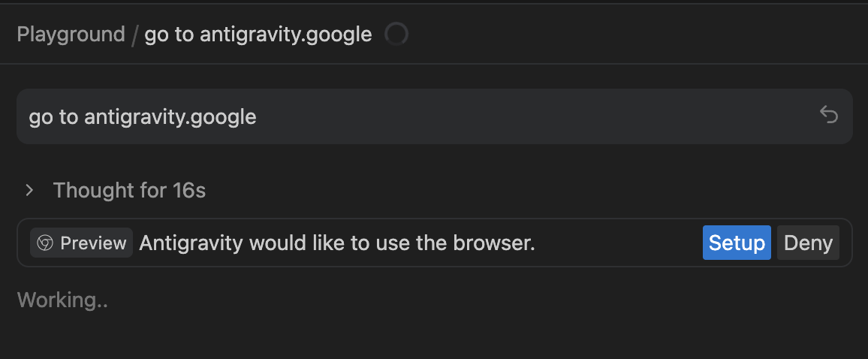The image size is (868, 359).
Task: Click the slash separator in the breadcrumb
Action: (135, 35)
